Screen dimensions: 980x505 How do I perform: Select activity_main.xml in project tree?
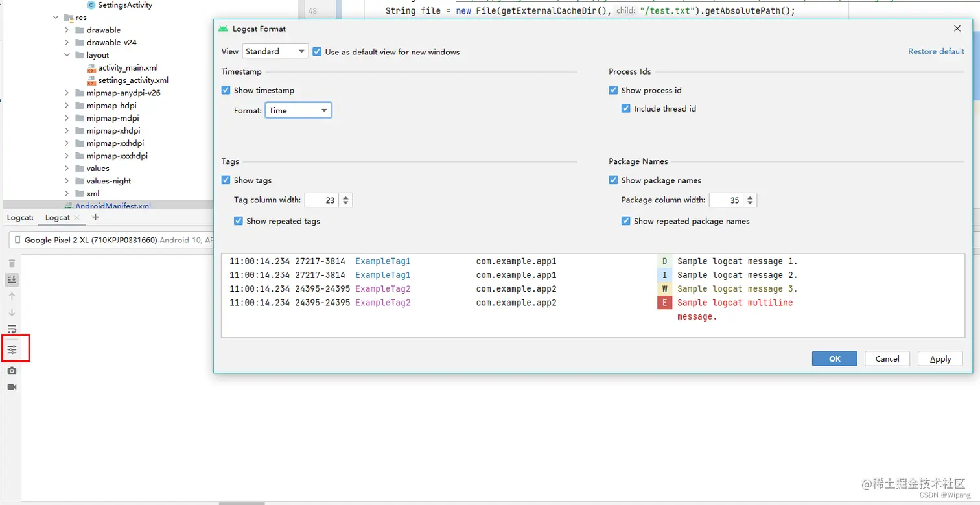point(128,68)
